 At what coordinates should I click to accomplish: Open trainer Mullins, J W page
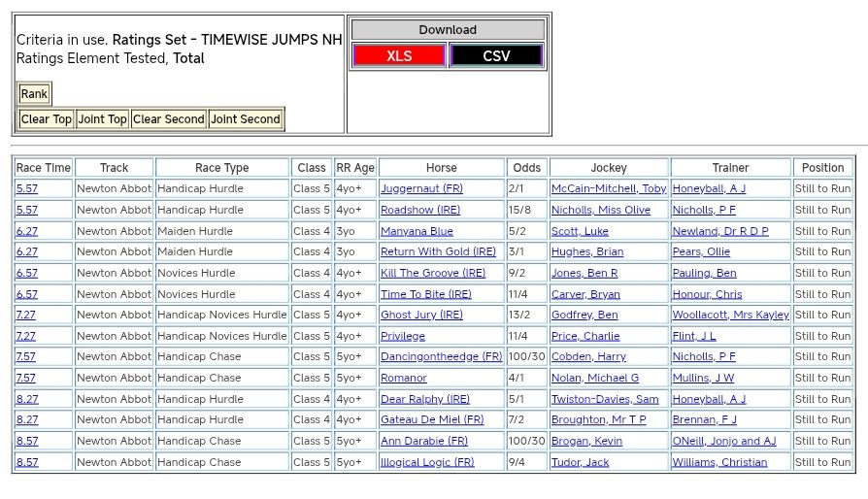(703, 379)
